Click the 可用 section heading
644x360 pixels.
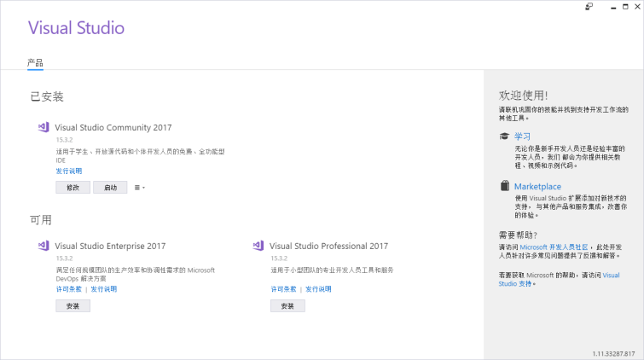pyautogui.click(x=41, y=220)
